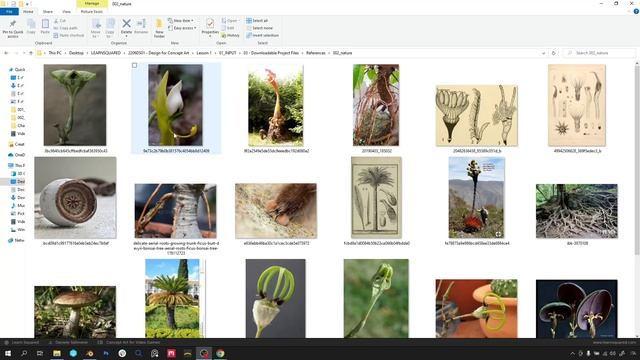Select the 20190403_105002 image thumbnail
The height and width of the screenshot is (360, 640).
coord(376,105)
